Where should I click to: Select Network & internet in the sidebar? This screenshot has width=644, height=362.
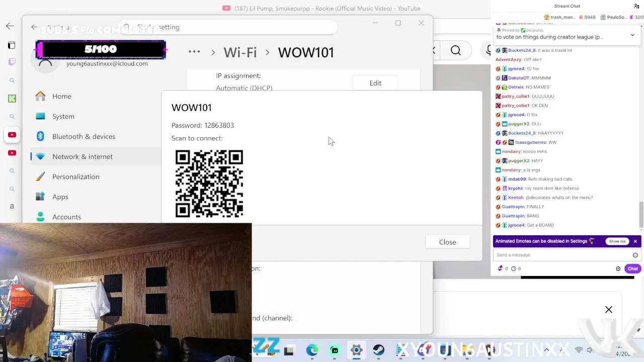96,156
